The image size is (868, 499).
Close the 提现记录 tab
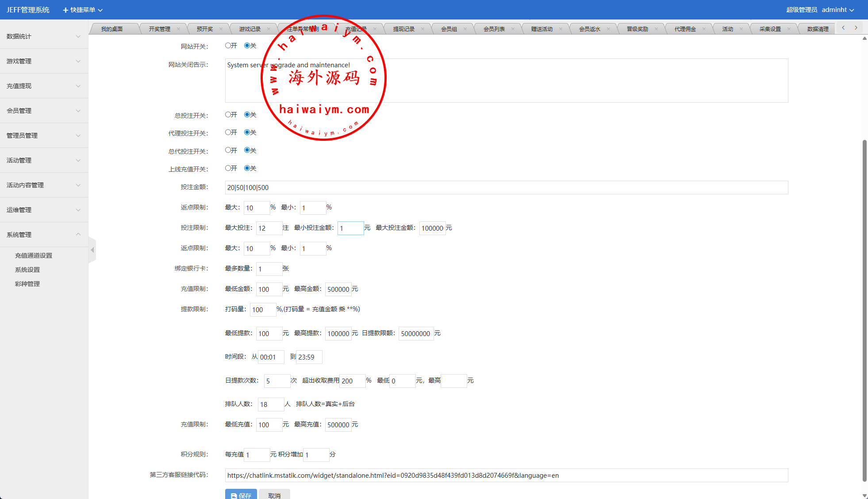[422, 29]
